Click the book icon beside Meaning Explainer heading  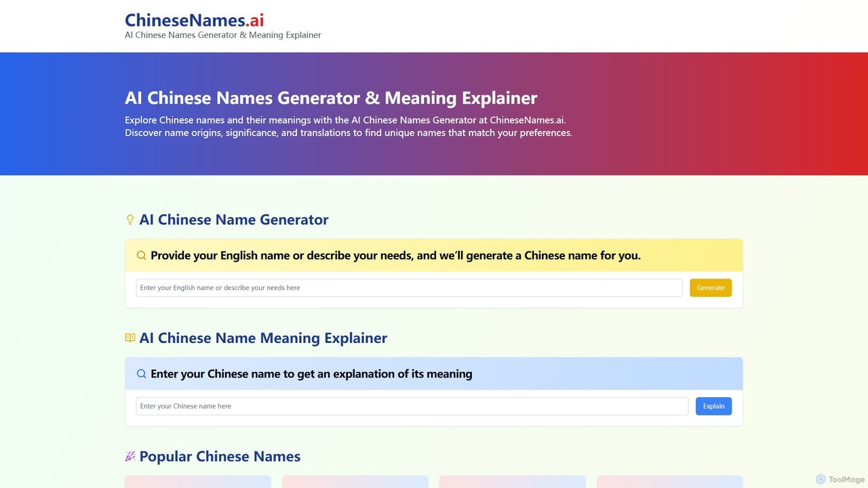click(x=130, y=338)
